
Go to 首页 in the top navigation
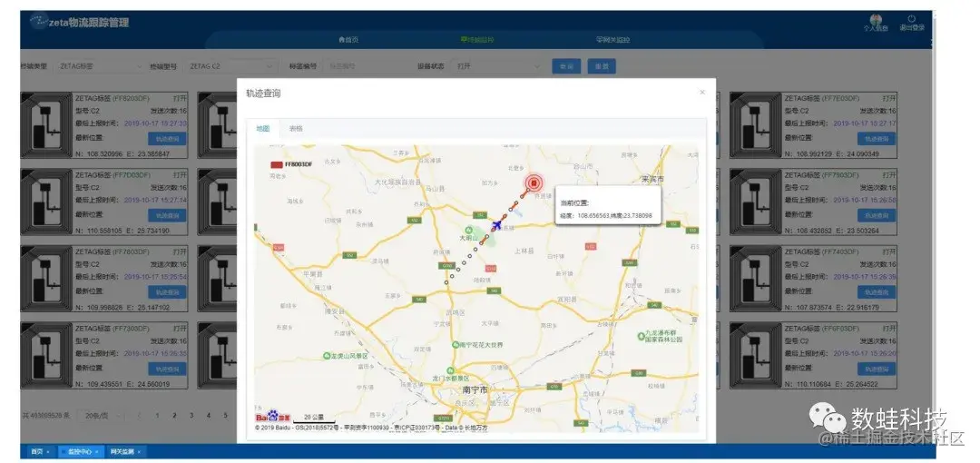pos(348,40)
